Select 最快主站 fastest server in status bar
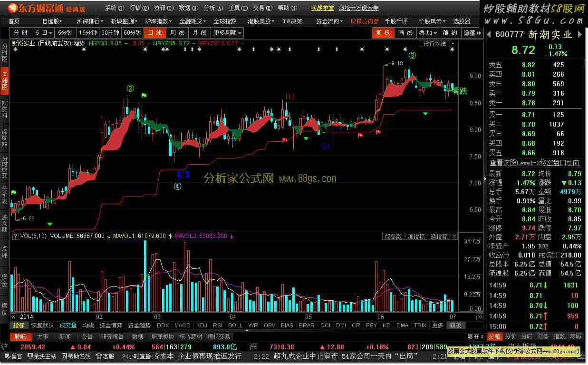 [41, 356]
